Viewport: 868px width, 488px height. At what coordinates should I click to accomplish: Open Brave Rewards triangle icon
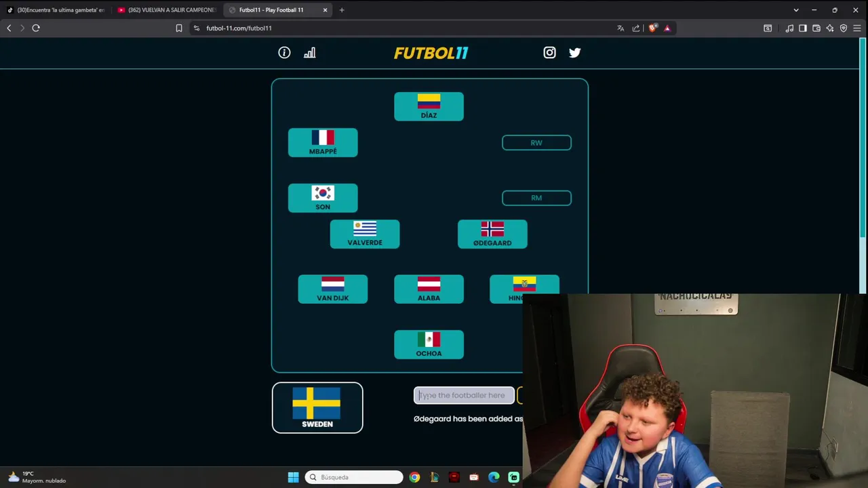667,28
